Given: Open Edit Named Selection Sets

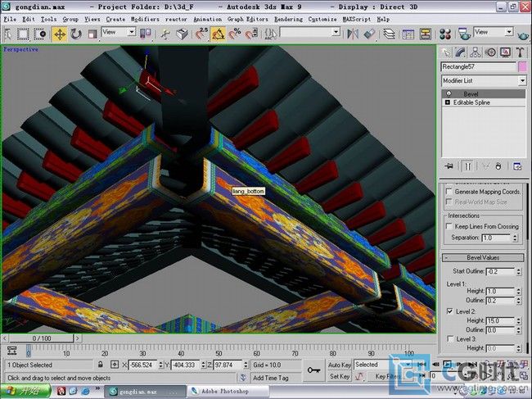Looking at the screenshot, I should point(271,34).
